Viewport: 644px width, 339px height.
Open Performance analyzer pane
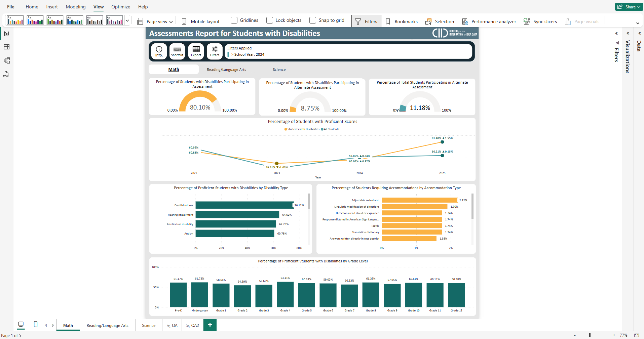click(489, 22)
